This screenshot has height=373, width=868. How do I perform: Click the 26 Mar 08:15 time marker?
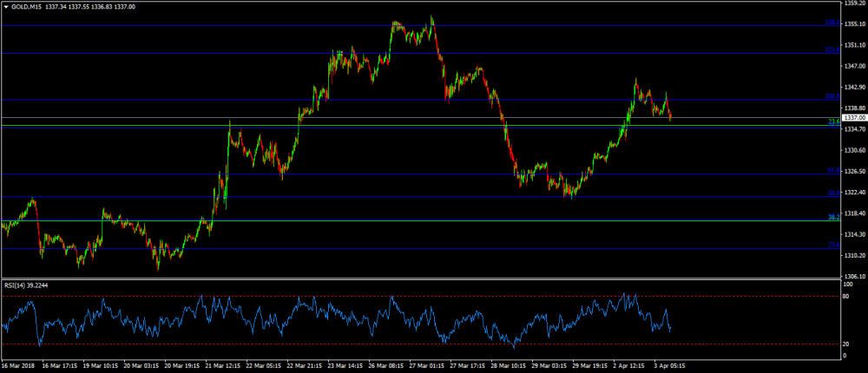click(388, 367)
